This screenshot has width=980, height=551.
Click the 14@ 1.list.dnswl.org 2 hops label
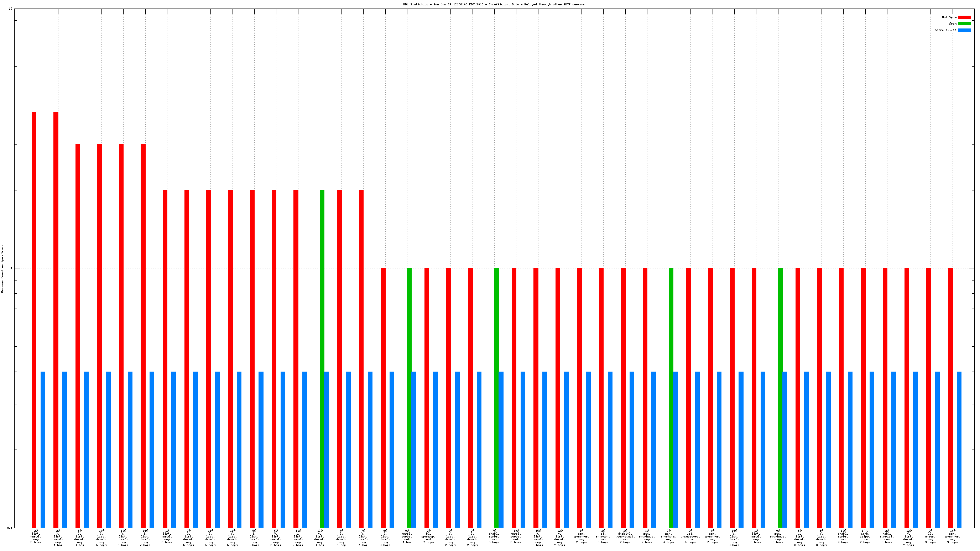pos(145,538)
